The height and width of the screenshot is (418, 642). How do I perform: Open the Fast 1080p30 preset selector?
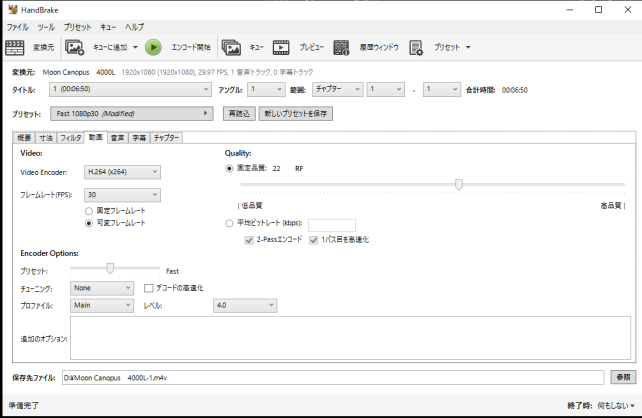[131, 113]
